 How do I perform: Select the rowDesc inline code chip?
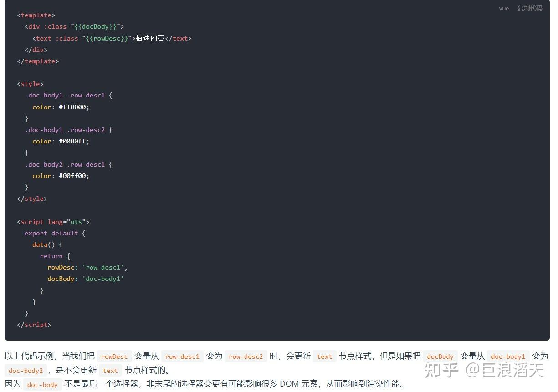(114, 356)
